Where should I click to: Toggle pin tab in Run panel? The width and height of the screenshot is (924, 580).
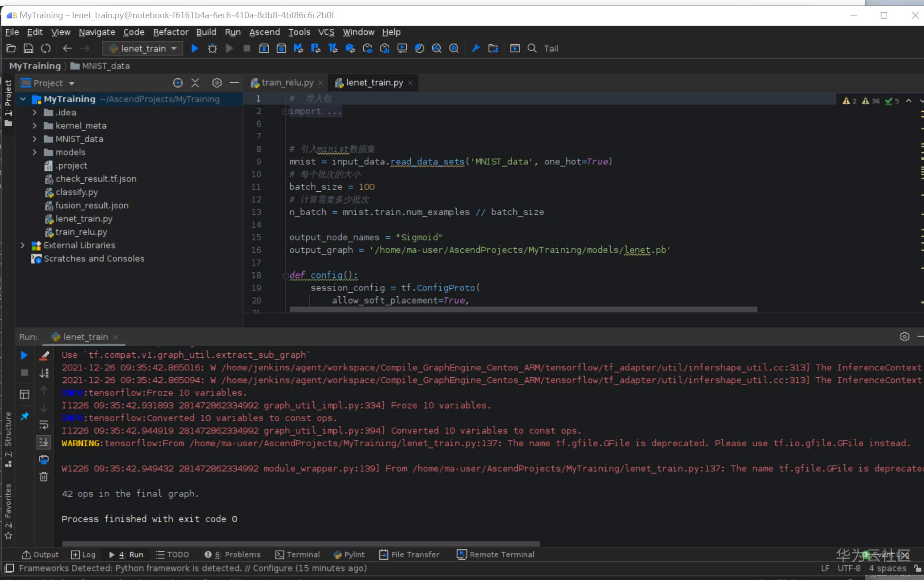pyautogui.click(x=24, y=416)
